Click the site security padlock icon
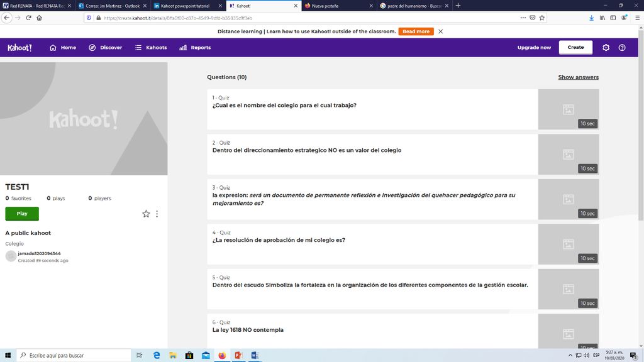The width and height of the screenshot is (644, 362). [x=98, y=18]
